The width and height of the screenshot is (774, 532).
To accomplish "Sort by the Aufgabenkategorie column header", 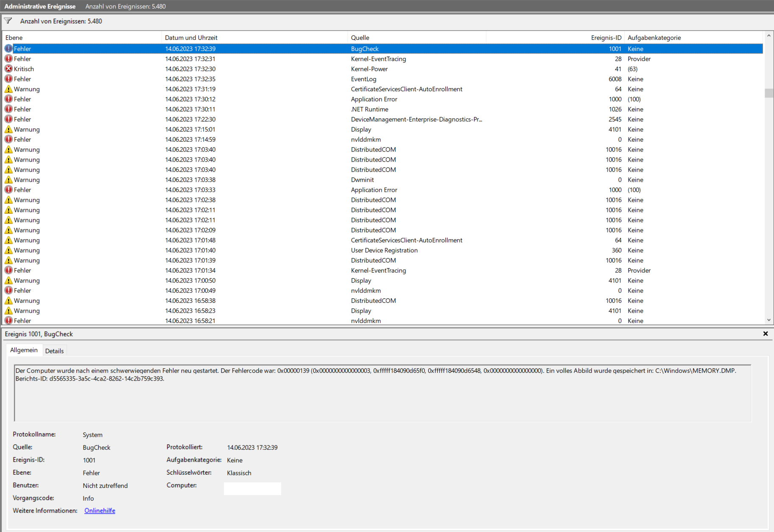I will point(694,38).
